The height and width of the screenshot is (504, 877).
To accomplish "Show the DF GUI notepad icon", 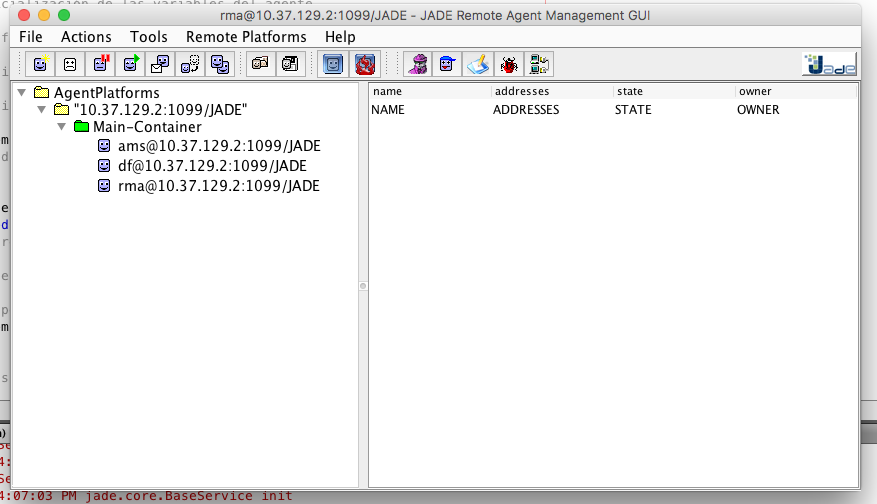I will [478, 64].
